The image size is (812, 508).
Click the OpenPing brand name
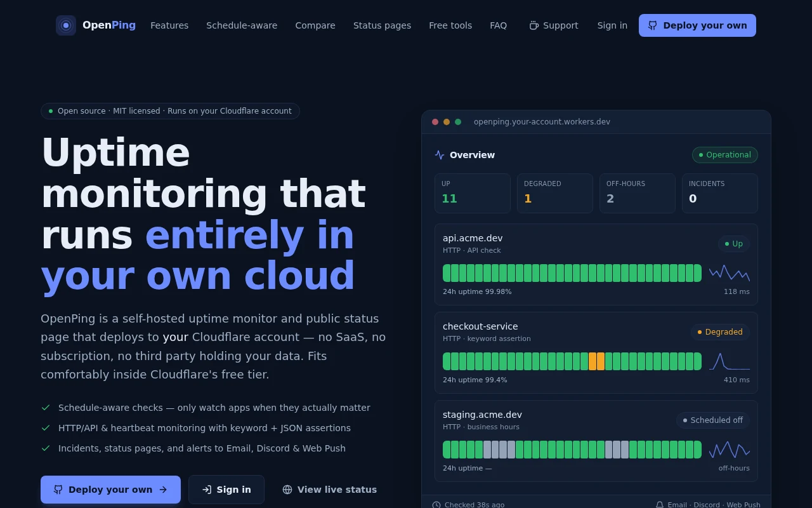(109, 25)
